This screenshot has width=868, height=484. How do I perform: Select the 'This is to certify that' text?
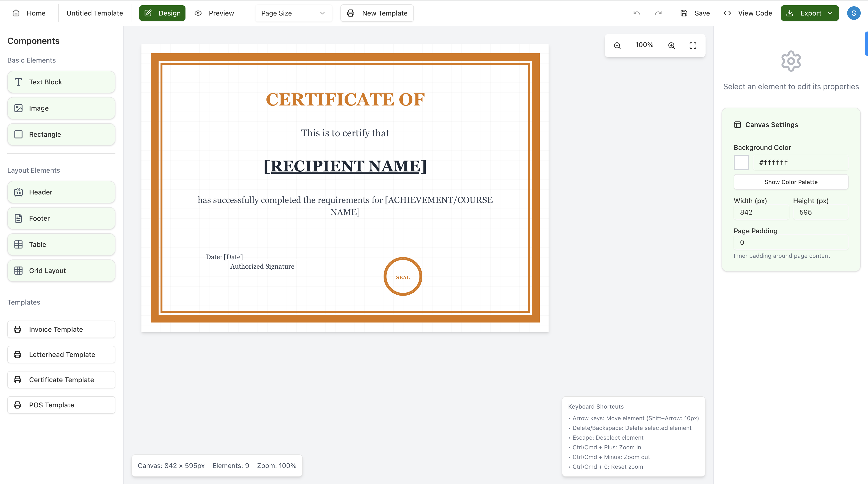pyautogui.click(x=345, y=133)
